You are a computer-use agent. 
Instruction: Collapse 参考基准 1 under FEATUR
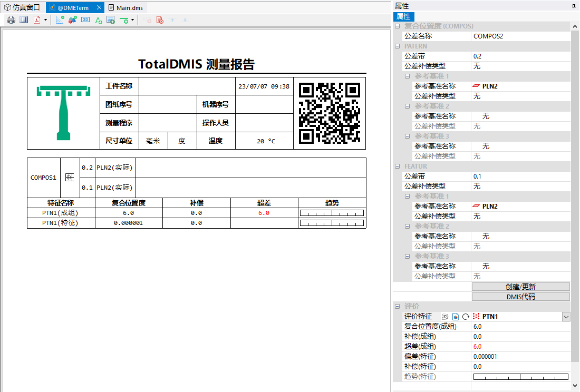click(407, 196)
